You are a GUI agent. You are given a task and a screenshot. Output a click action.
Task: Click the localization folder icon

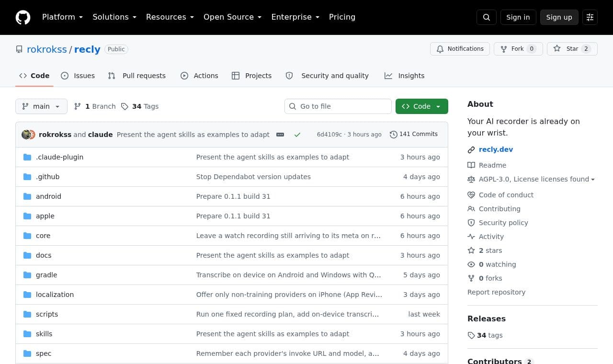click(x=27, y=295)
